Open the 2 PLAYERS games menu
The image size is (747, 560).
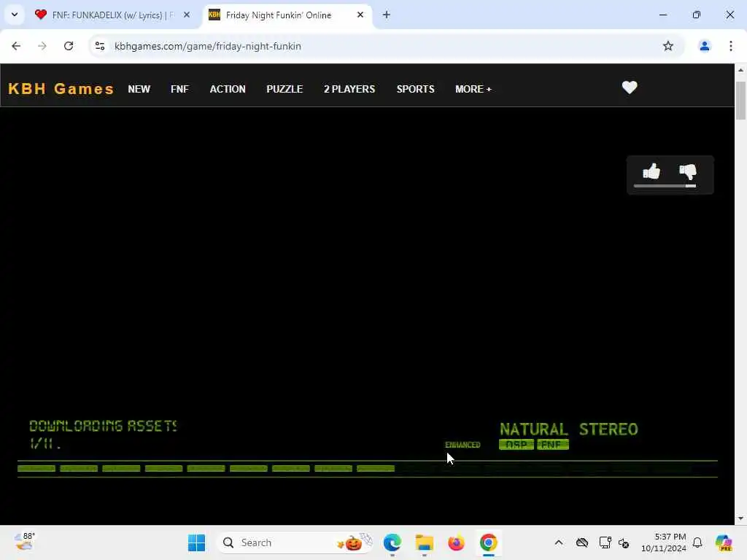click(349, 89)
